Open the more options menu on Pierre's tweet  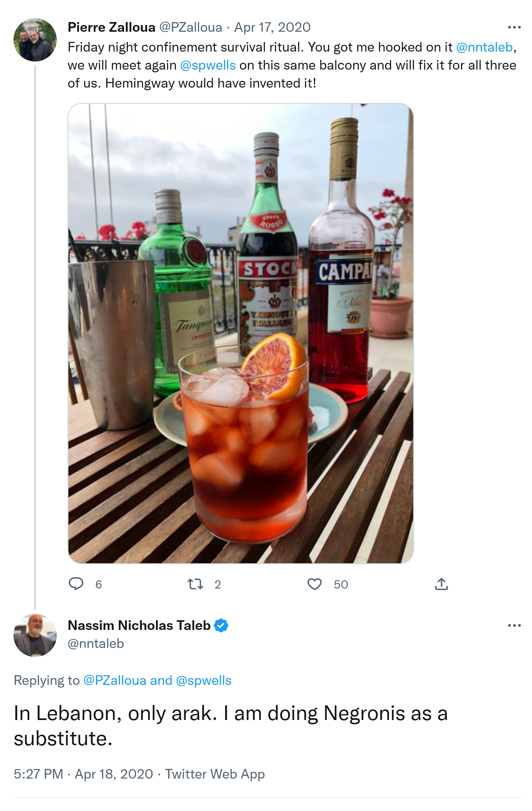pos(514,27)
